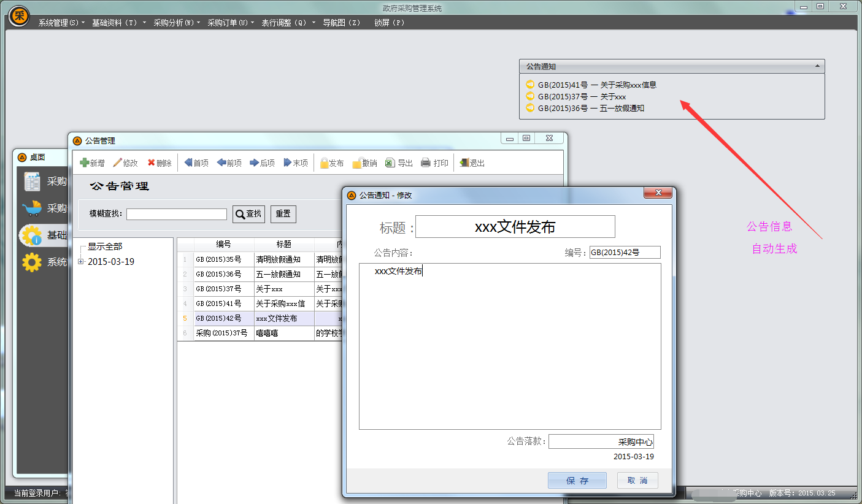
Task: Select 显示全部 in the tree
Action: click(105, 246)
